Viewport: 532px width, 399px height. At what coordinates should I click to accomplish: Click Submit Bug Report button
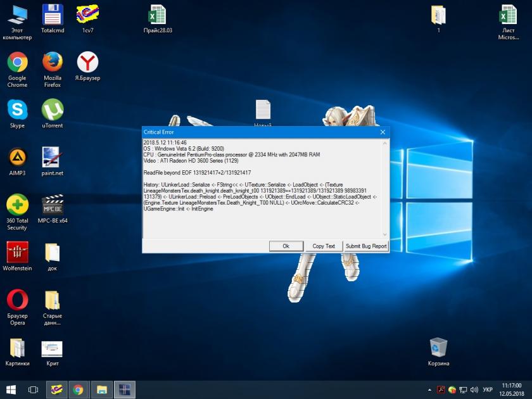[365, 246]
